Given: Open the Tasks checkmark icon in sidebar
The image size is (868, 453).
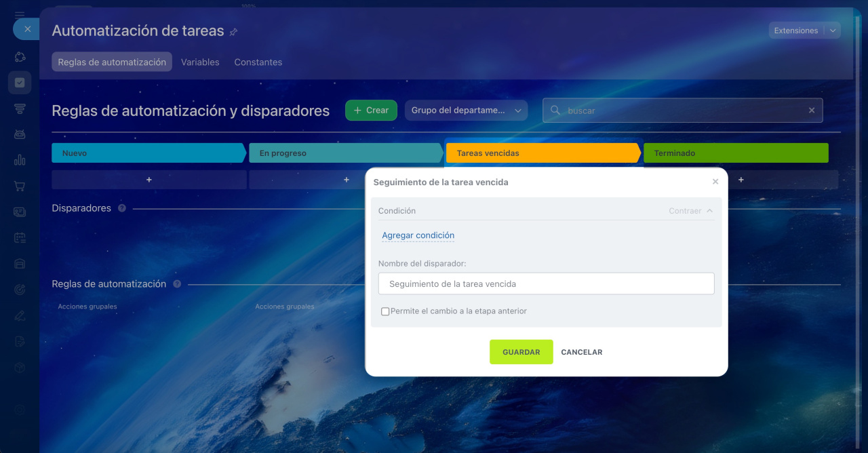Looking at the screenshot, I should coord(20,83).
